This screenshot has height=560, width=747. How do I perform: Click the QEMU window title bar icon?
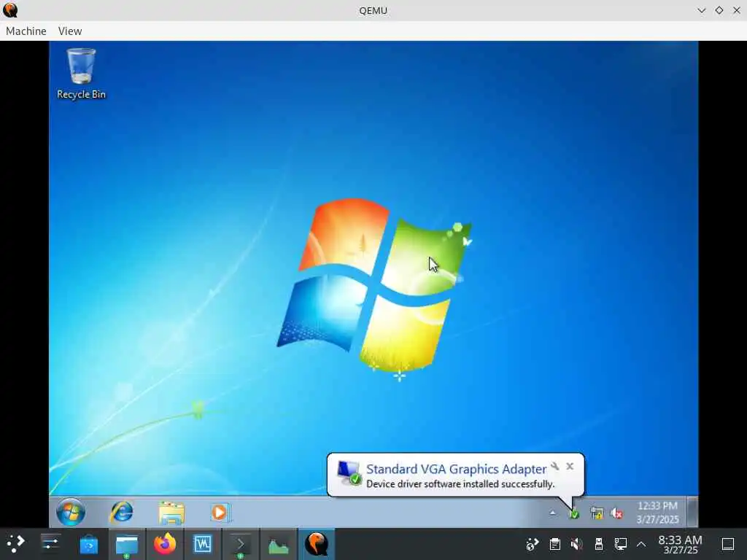point(10,10)
